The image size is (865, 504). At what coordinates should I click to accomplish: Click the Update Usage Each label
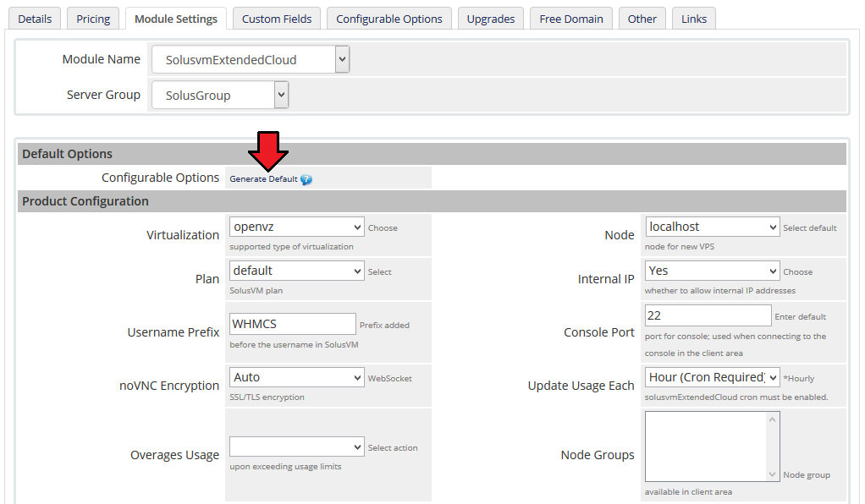tap(581, 386)
